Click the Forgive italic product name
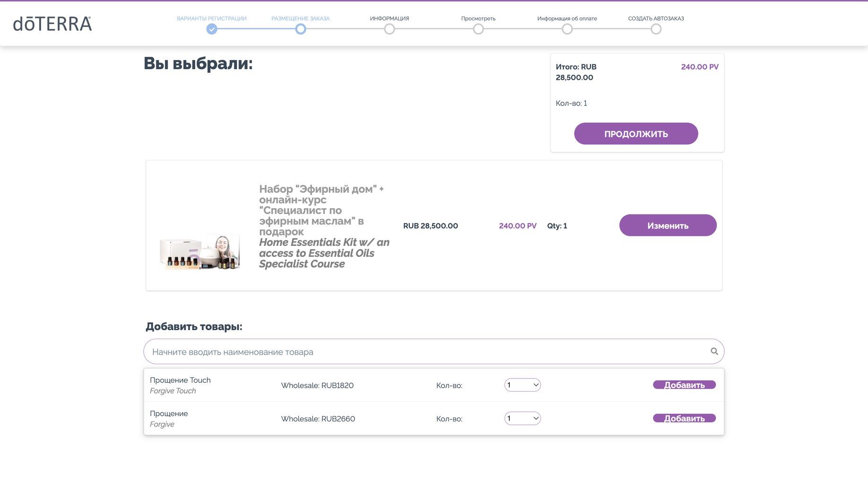The height and width of the screenshot is (490, 868). pos(162,424)
